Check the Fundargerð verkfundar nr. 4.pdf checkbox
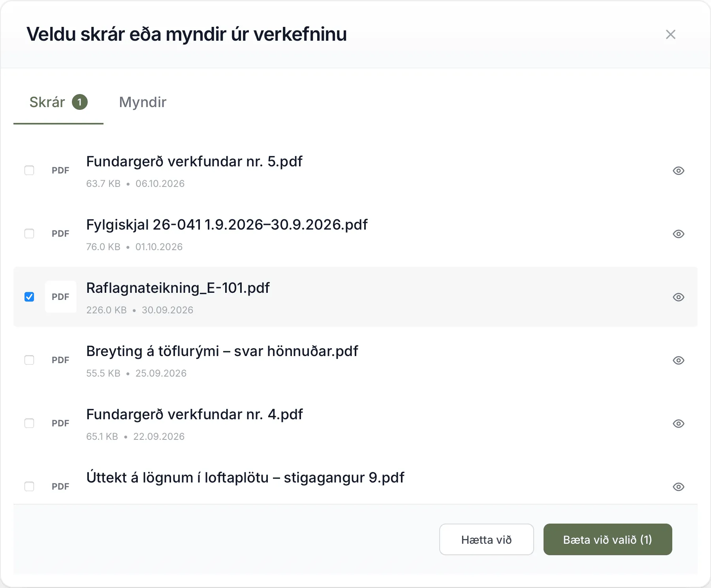Viewport: 711px width, 588px height. pos(29,423)
